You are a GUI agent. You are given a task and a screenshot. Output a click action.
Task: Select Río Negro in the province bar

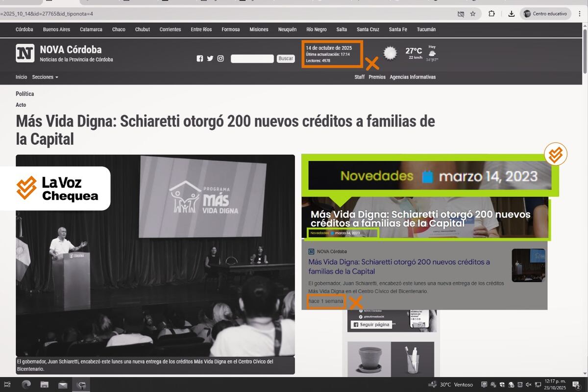pos(317,29)
